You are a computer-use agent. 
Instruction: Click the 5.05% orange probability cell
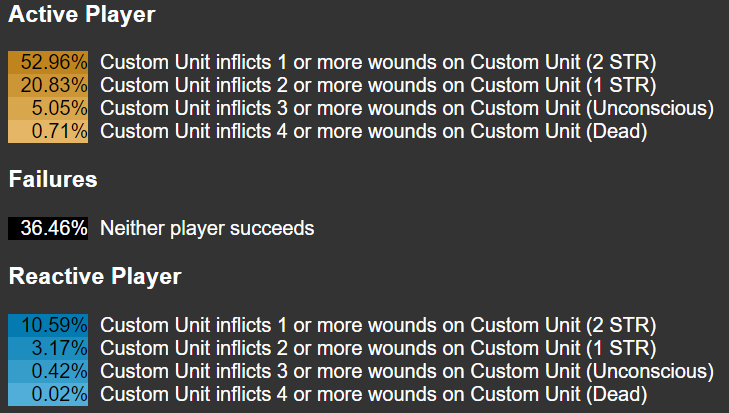[48, 107]
